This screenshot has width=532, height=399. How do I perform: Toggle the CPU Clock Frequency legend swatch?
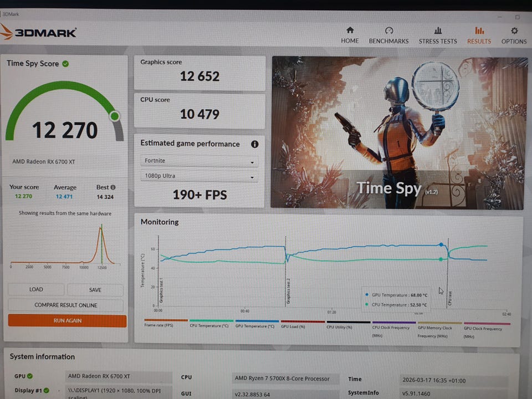(394, 323)
